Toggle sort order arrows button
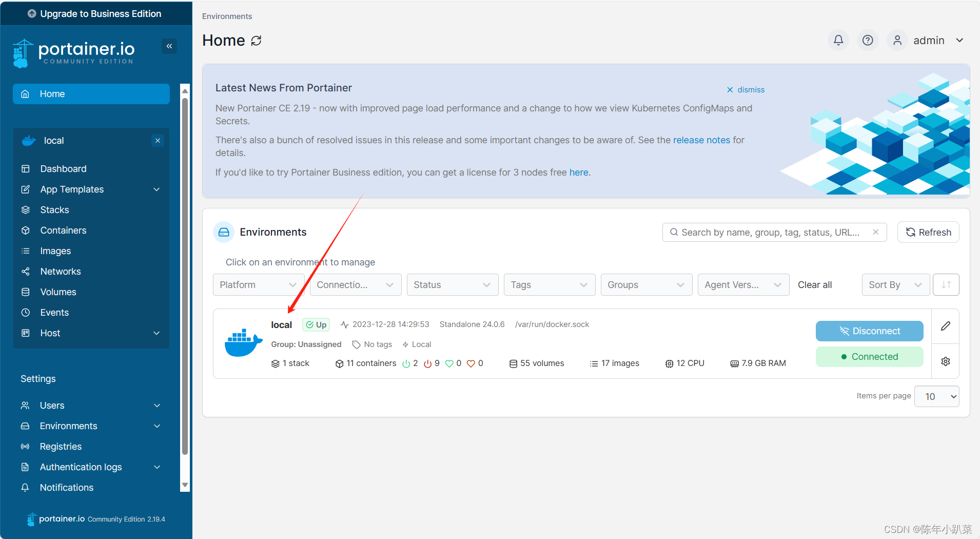980x539 pixels. click(946, 284)
